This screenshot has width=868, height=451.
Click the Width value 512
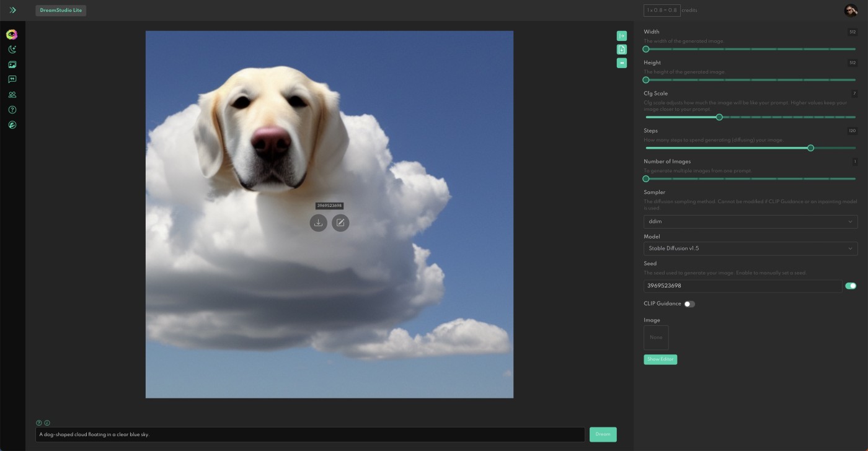pyautogui.click(x=852, y=32)
